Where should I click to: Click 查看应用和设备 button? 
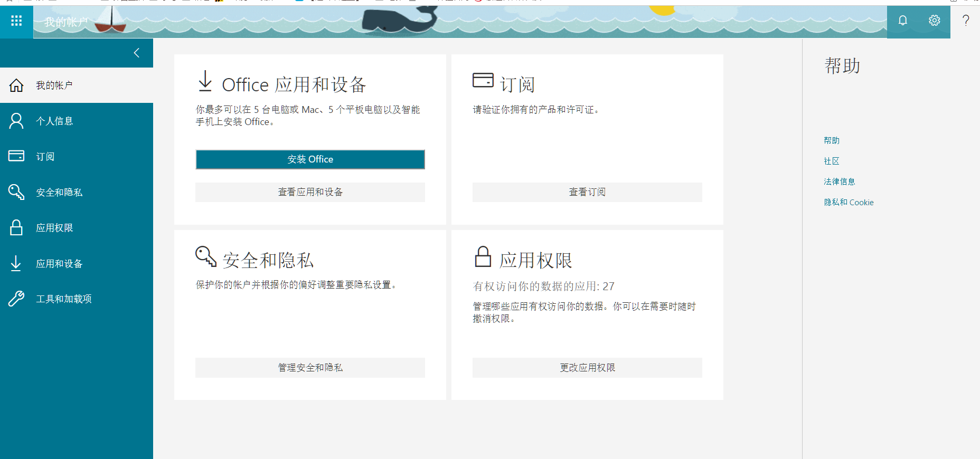(310, 192)
